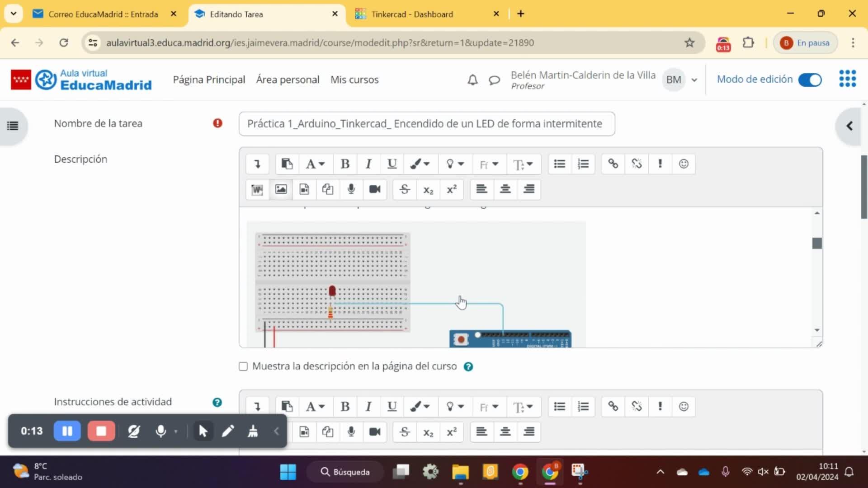The height and width of the screenshot is (488, 868).
Task: Center align text in Descripción editor
Action: tap(505, 189)
